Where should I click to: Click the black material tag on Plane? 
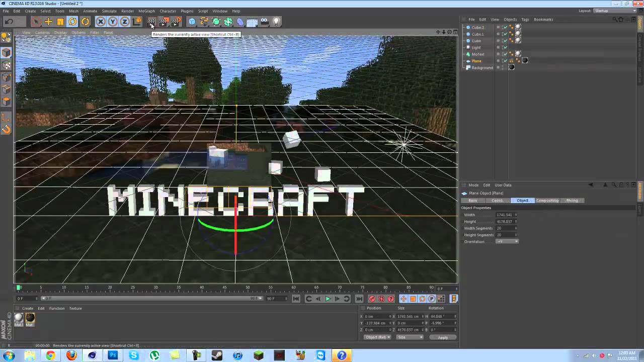525,61
